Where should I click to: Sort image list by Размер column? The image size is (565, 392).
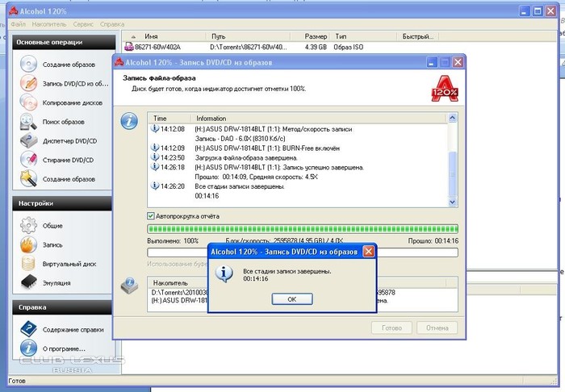pos(316,37)
